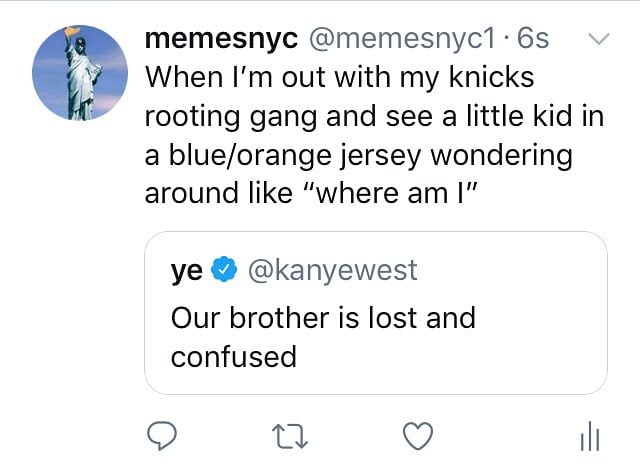Click the 6s timestamp
Image resolution: width=640 pixels, height=466 pixels.
click(530, 40)
